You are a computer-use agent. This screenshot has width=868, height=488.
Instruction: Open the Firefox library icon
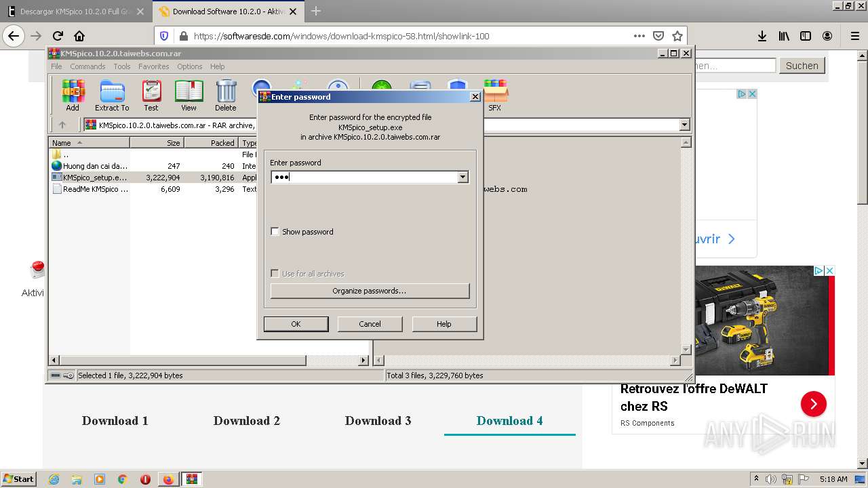coord(784,36)
